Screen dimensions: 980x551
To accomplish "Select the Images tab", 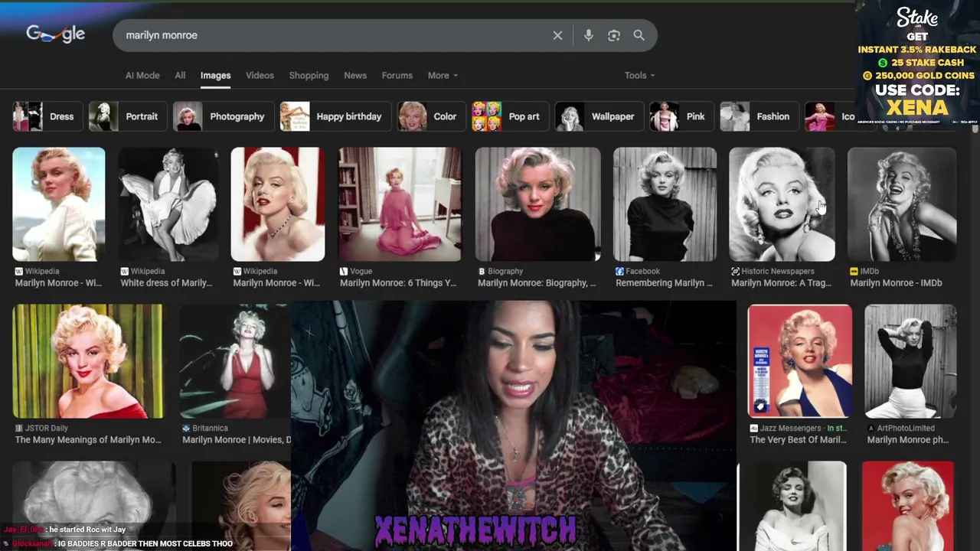I will 215,75.
